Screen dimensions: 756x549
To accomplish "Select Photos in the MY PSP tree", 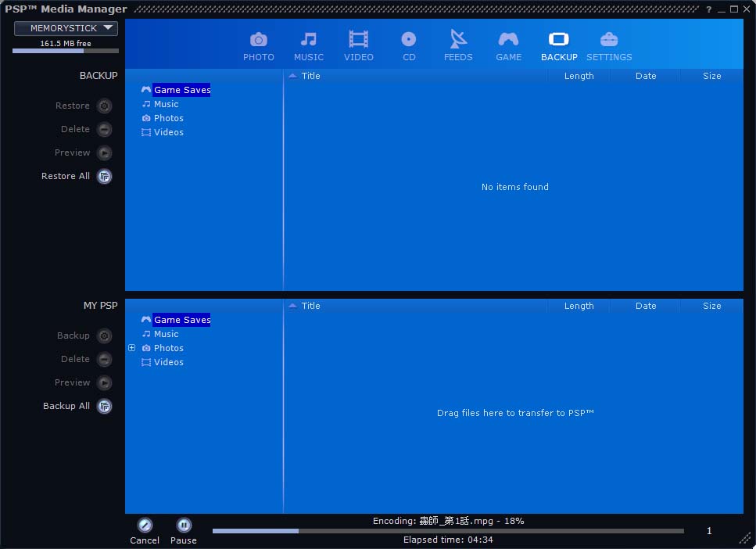I will pos(168,348).
